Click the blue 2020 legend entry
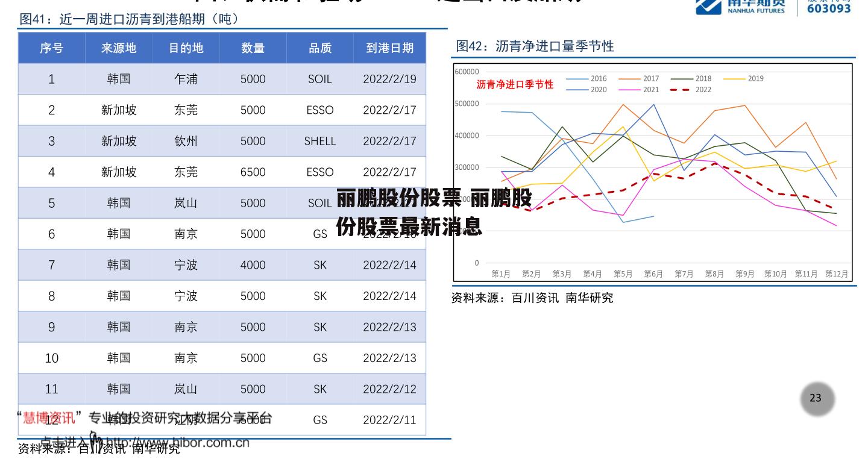Viewport: 868px width, 459px height. click(x=587, y=90)
